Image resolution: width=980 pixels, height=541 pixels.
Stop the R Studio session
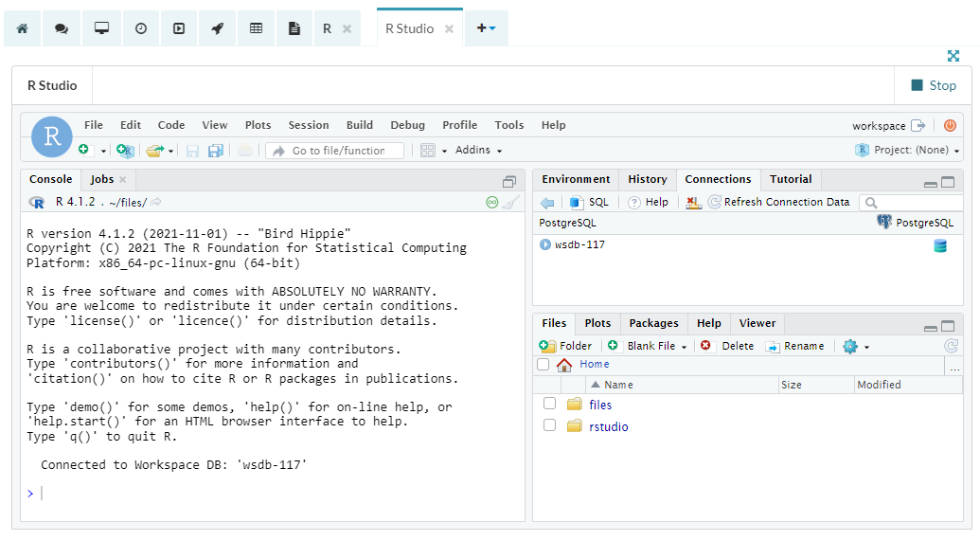pos(934,85)
